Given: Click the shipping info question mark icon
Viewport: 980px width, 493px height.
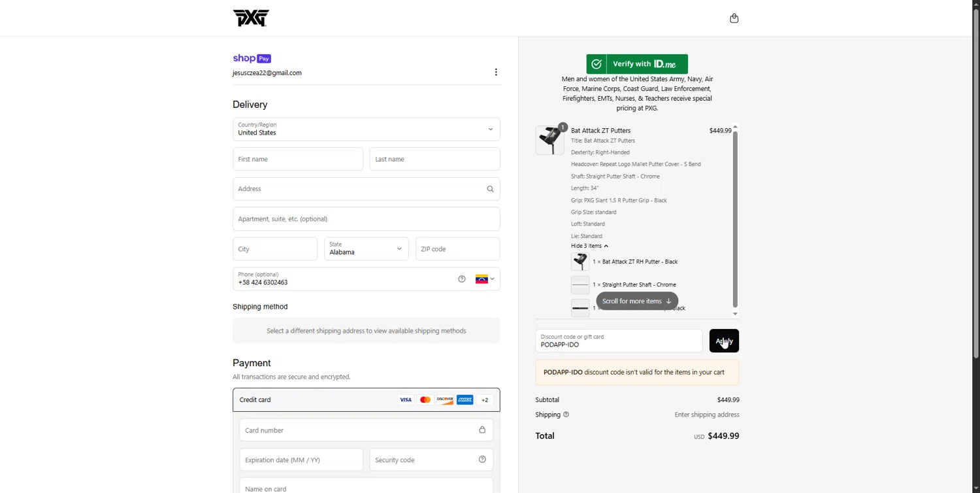Looking at the screenshot, I should pyautogui.click(x=566, y=415).
